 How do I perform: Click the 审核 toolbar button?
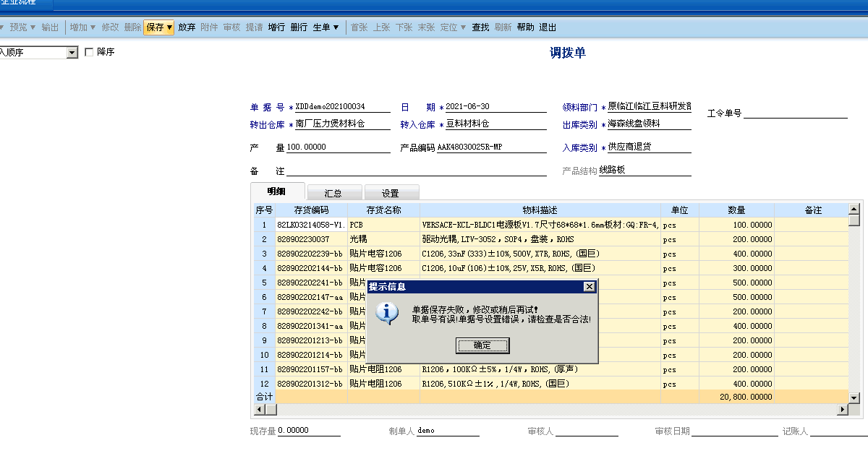(231, 27)
